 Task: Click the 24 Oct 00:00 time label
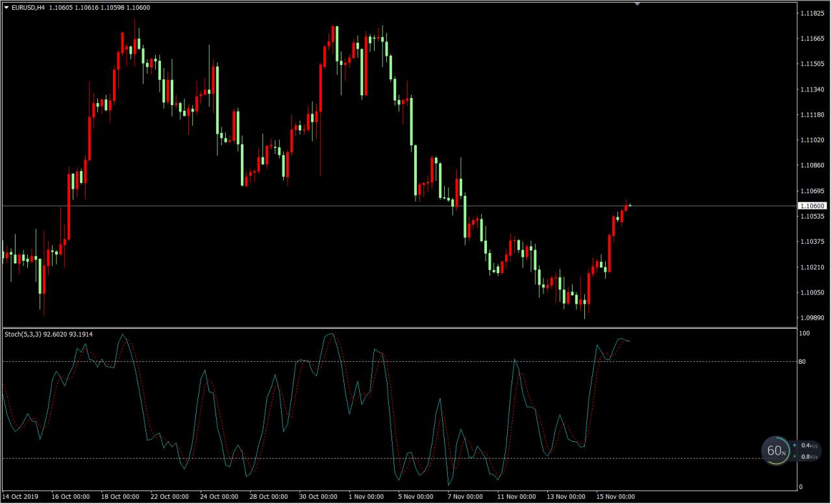(219, 497)
